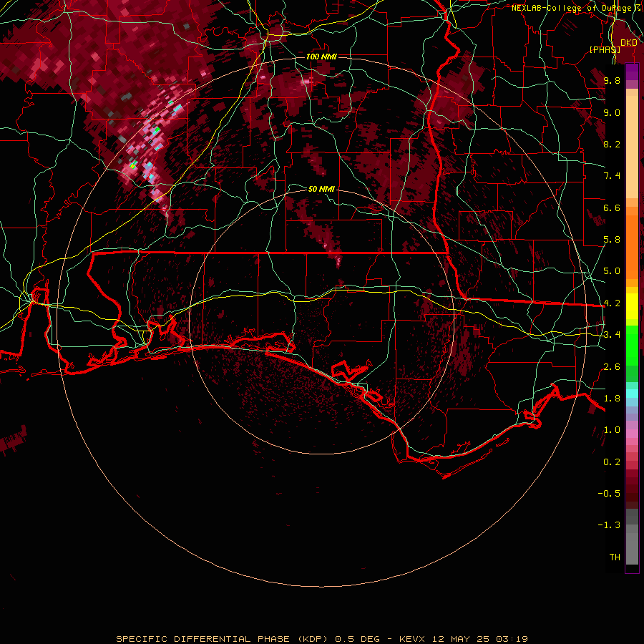Pick the 7.4 scale label

pos(612,176)
